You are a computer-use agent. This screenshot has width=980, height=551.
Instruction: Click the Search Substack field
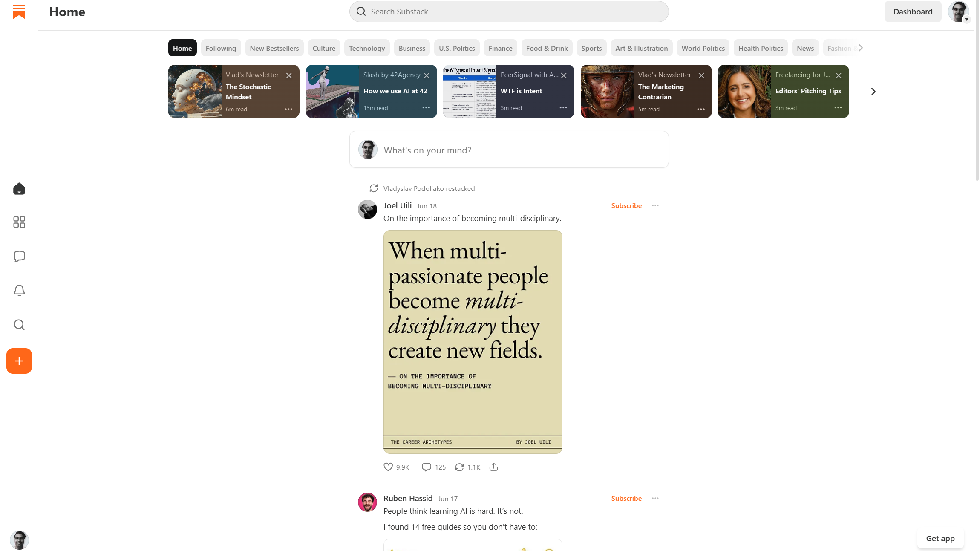point(509,12)
